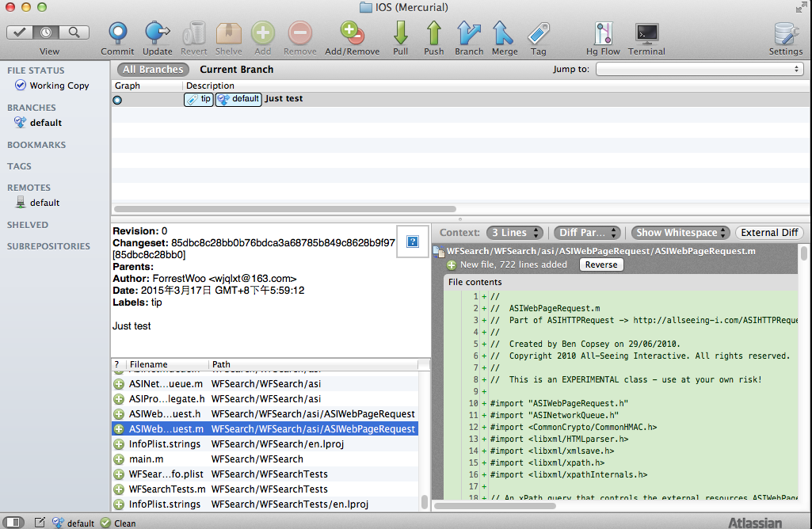Select ASIPro...legate.h in file list

pos(265,399)
